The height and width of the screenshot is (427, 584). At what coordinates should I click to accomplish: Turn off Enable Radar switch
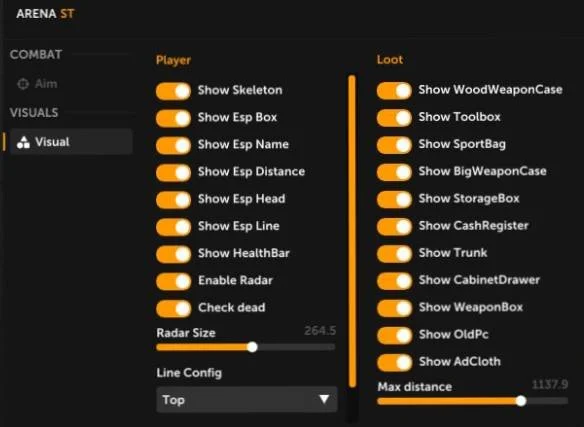pyautogui.click(x=173, y=281)
